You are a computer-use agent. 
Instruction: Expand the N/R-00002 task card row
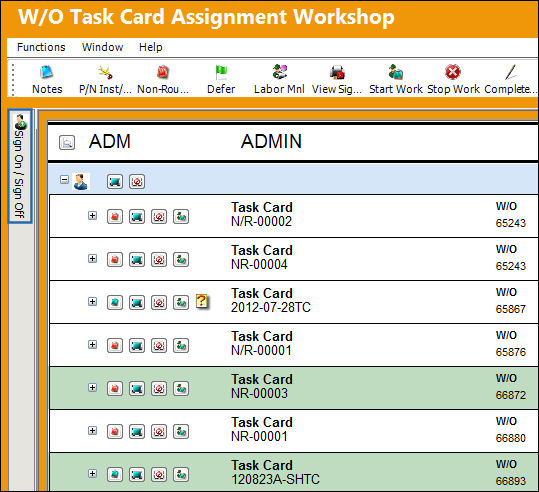[92, 216]
